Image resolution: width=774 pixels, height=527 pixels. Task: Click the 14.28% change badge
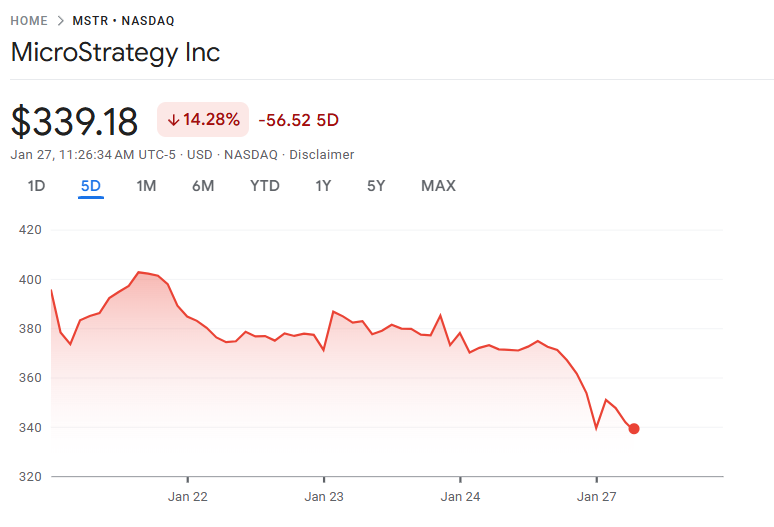pyautogui.click(x=202, y=120)
